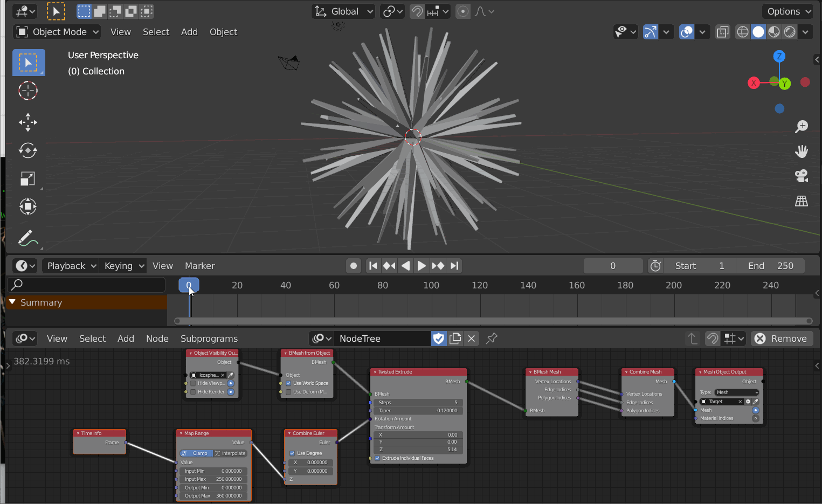Viewport: 822px width, 504px height.
Task: Open the Options dropdown at top right
Action: pyautogui.click(x=788, y=11)
